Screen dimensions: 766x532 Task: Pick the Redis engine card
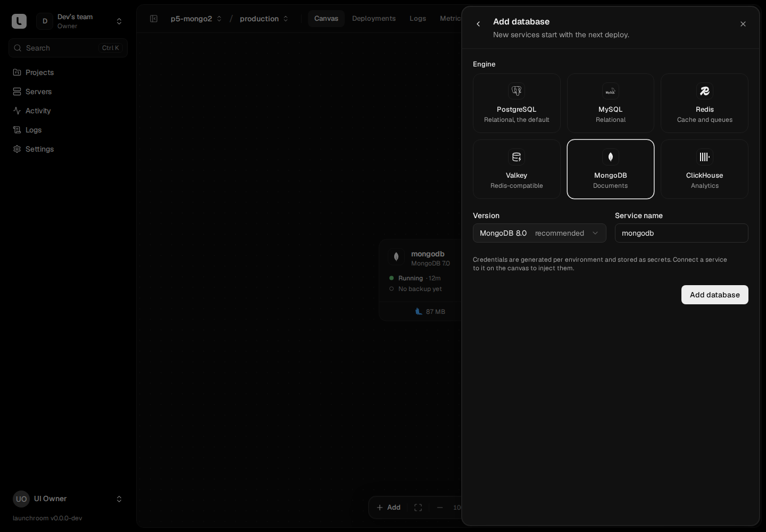click(704, 103)
